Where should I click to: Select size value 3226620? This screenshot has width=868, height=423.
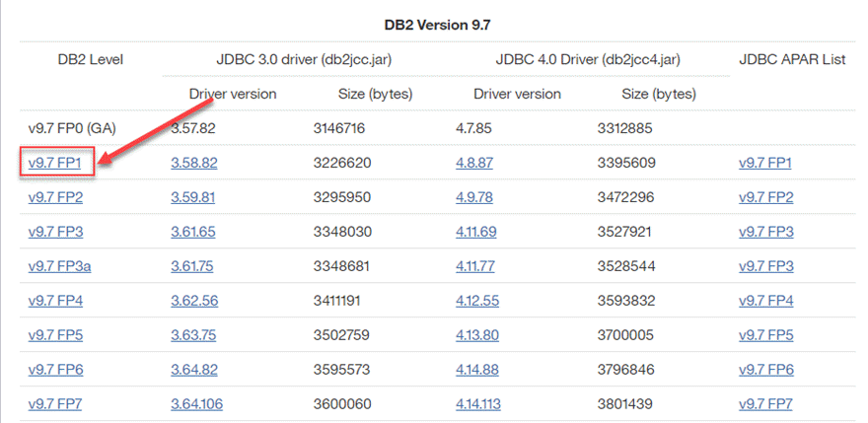coord(342,164)
